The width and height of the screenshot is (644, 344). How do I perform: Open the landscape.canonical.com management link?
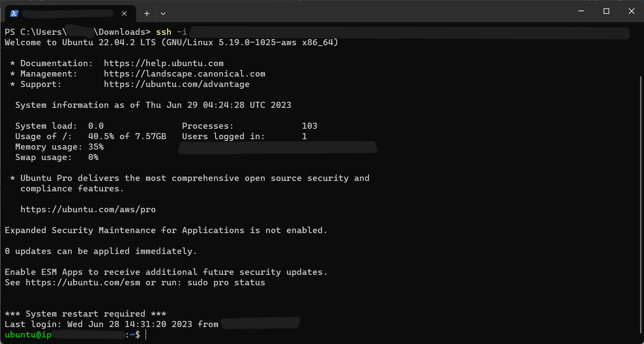185,74
